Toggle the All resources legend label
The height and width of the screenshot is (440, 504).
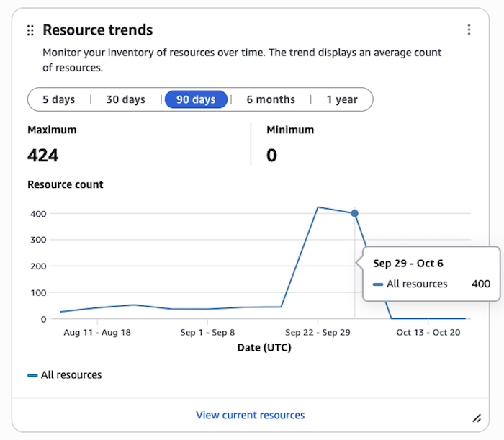click(71, 375)
